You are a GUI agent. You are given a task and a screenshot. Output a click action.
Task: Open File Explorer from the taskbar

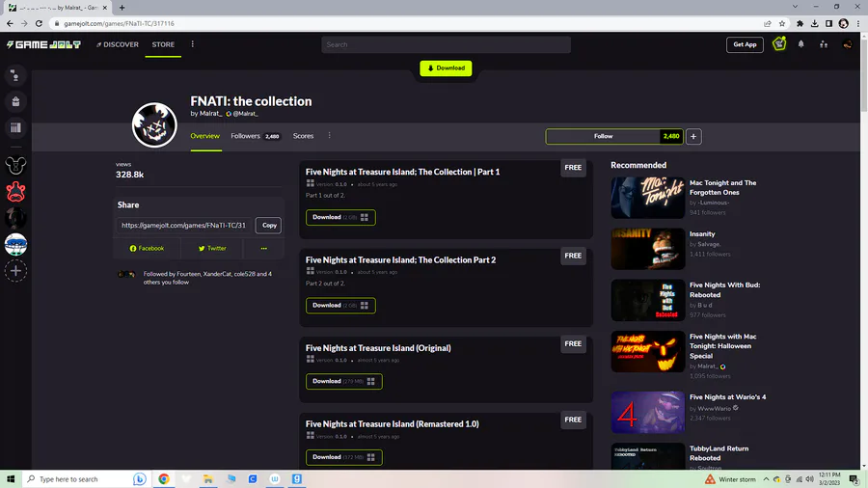[x=208, y=479]
